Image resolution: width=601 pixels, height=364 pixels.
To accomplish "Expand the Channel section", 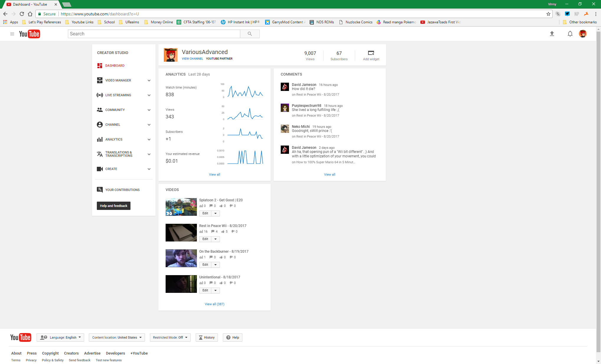I will pos(149,125).
